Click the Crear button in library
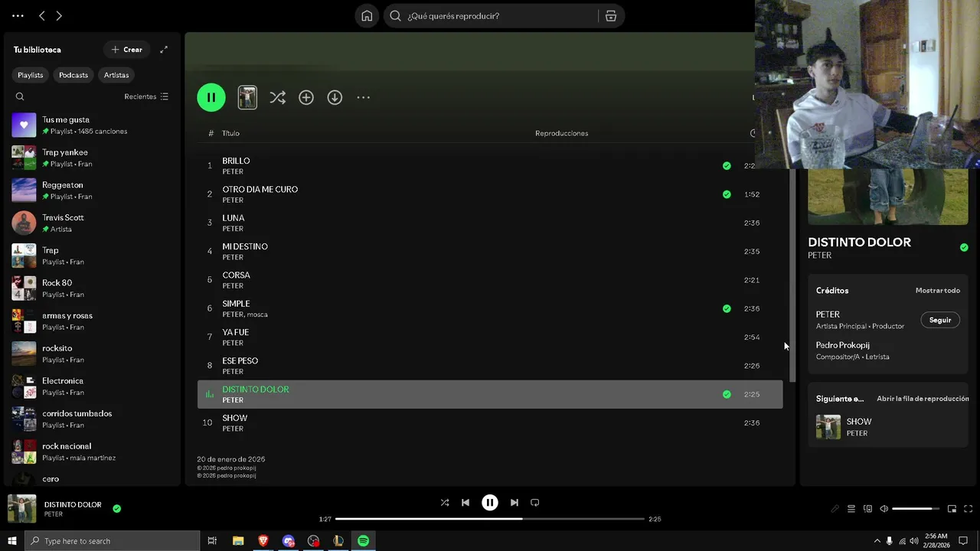Viewport: 980px width, 551px height. 127,50
